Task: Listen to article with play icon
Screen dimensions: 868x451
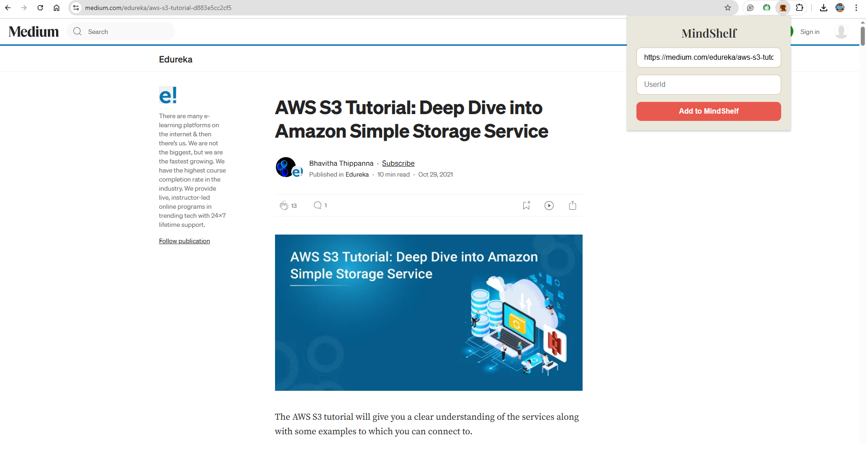Action: tap(549, 206)
